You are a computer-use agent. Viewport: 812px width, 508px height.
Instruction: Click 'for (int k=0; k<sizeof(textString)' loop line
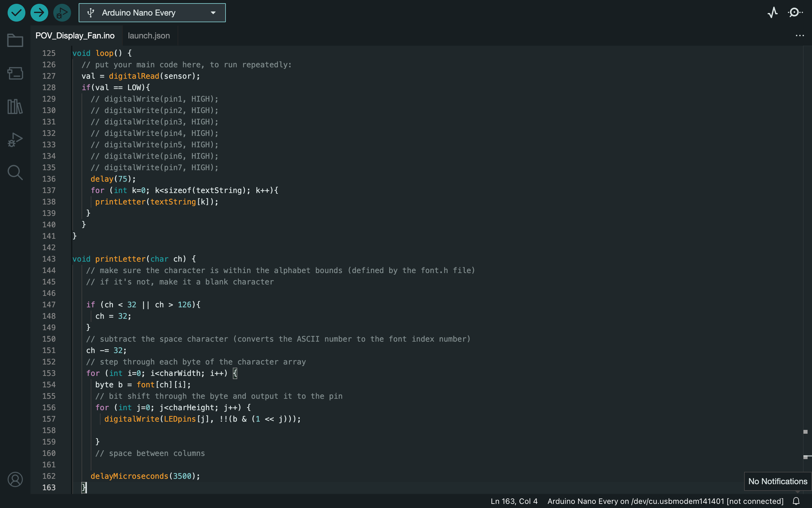[x=184, y=190]
